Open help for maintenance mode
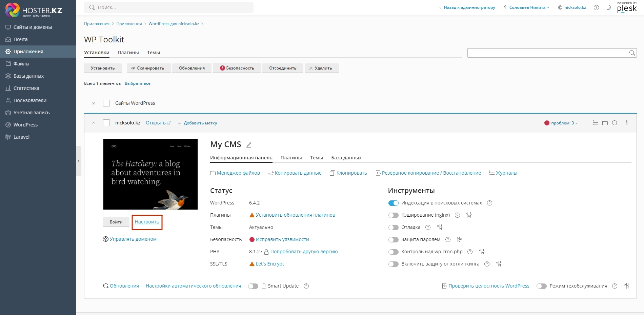This screenshot has height=315, width=644. coord(615,286)
